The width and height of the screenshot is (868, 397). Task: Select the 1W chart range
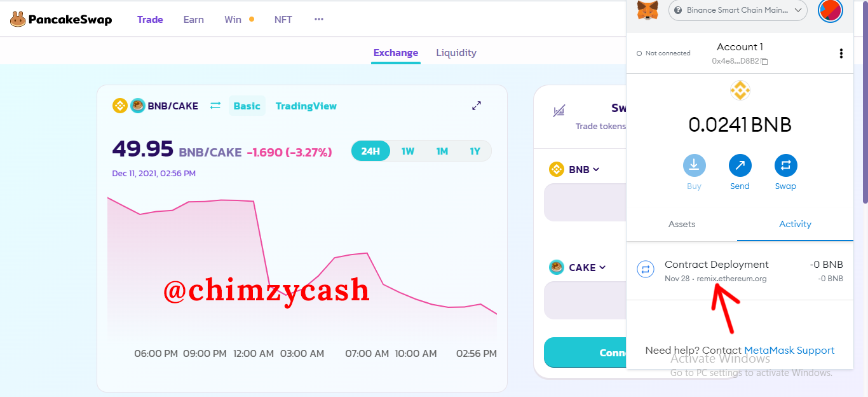408,151
